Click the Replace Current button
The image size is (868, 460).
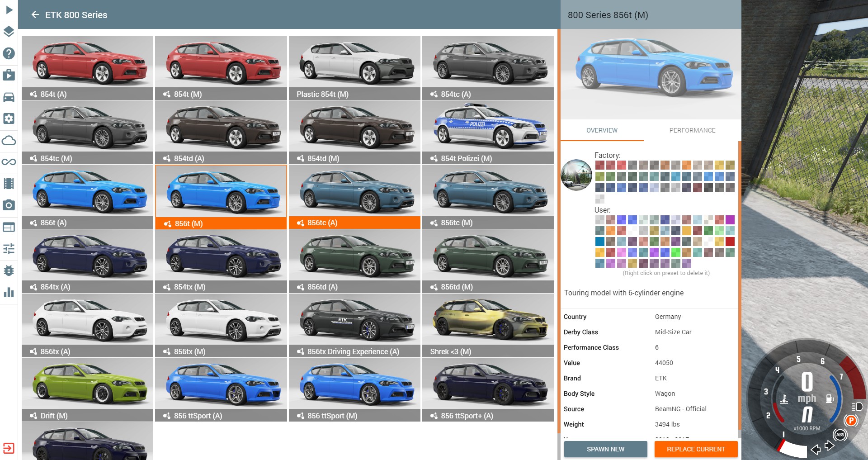(x=696, y=449)
